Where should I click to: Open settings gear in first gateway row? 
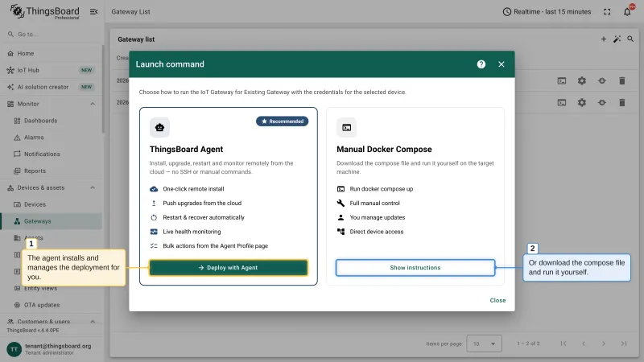581,81
